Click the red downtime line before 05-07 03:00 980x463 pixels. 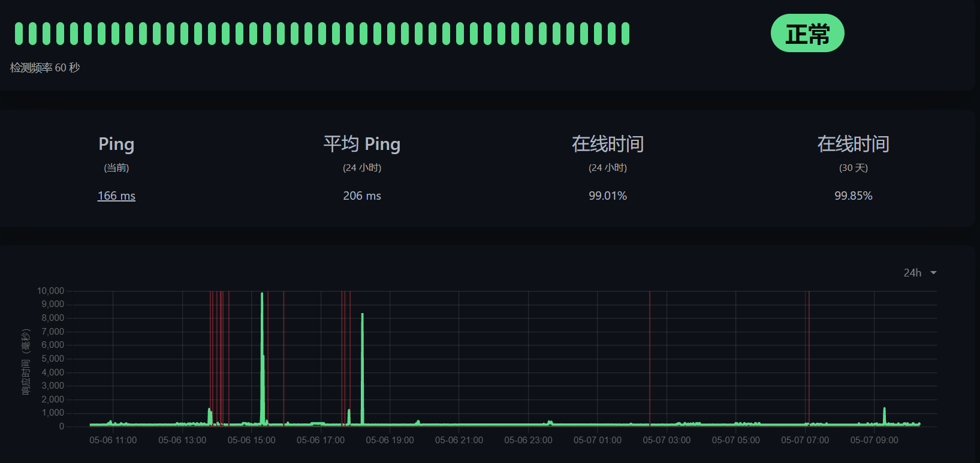(x=650, y=359)
